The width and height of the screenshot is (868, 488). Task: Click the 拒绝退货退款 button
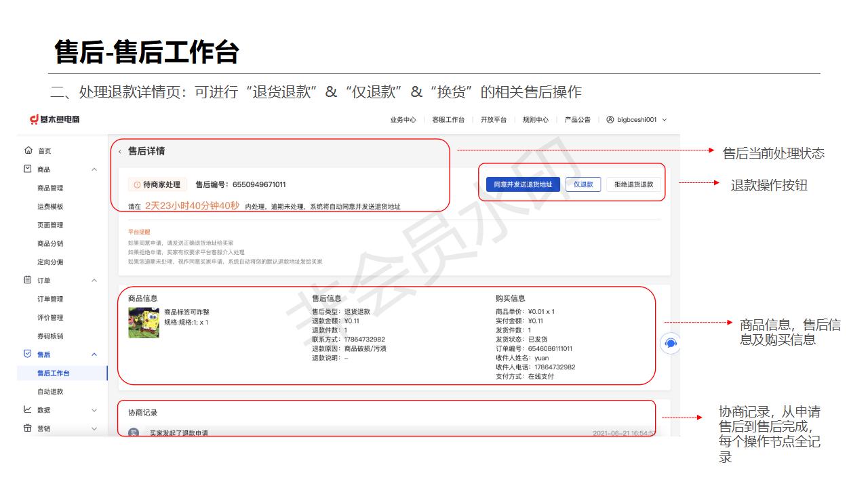click(x=634, y=184)
